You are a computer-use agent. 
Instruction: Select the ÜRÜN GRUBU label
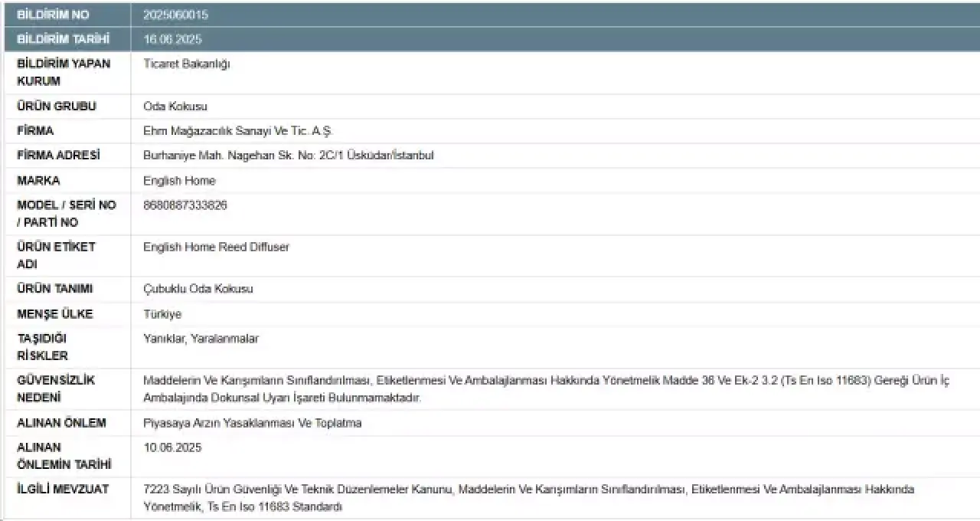57,106
